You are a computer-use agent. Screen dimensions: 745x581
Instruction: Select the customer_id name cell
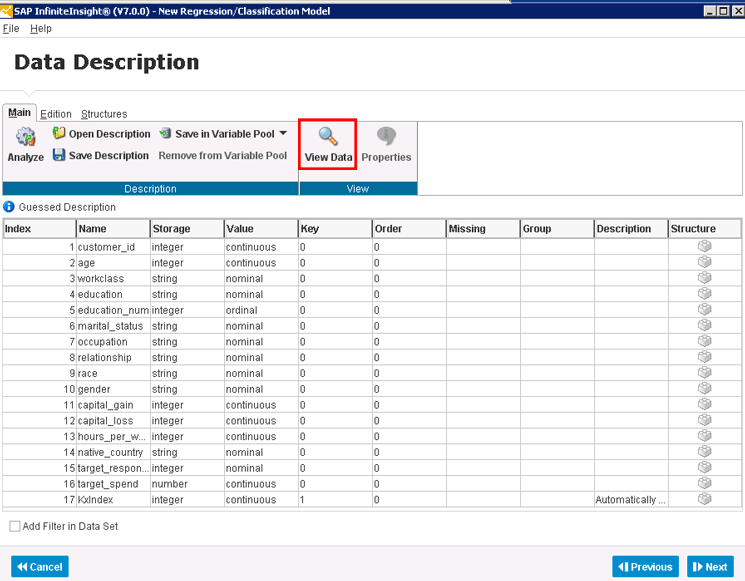pyautogui.click(x=113, y=247)
